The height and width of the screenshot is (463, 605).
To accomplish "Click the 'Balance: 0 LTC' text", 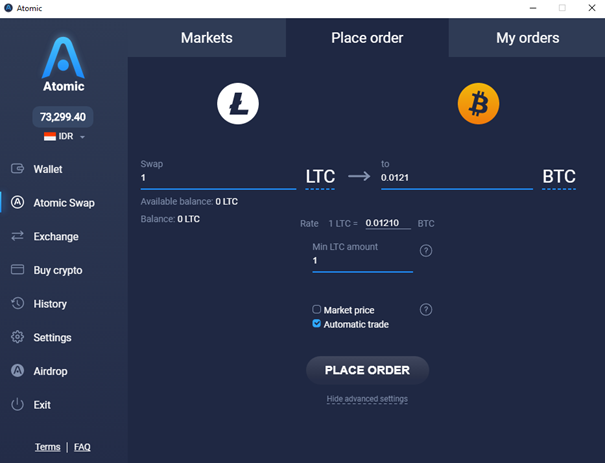I will pyautogui.click(x=170, y=219).
